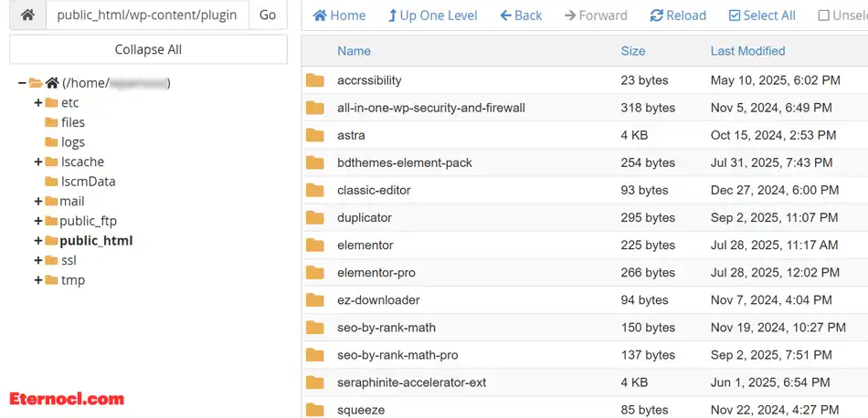Collapse the home root tree node
The image size is (868, 418).
22,83
